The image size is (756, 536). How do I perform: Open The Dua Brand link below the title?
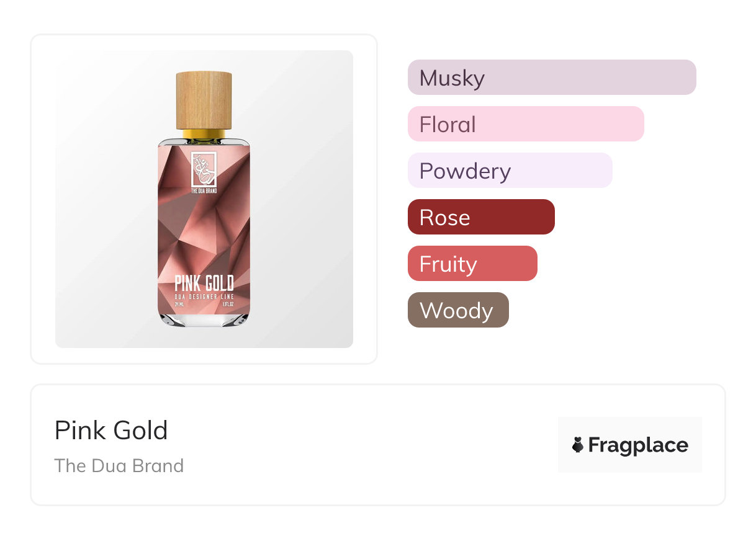[119, 465]
